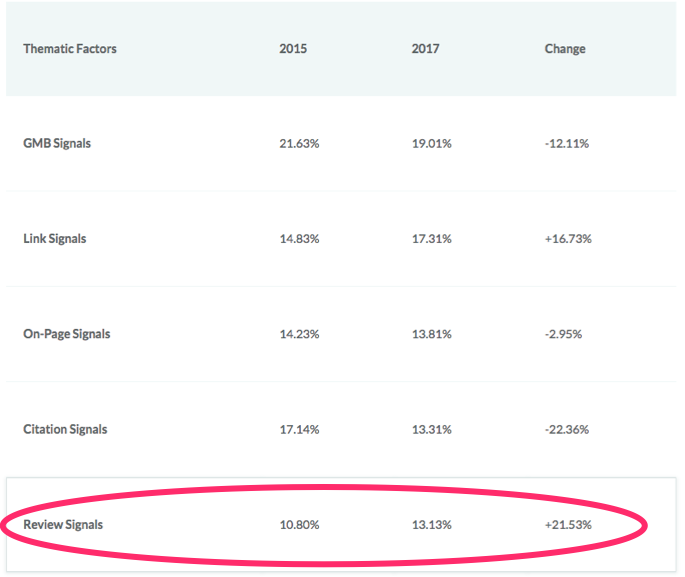685x577 pixels.
Task: Click the 13.81% On-Page 2017 value
Action: (x=432, y=334)
